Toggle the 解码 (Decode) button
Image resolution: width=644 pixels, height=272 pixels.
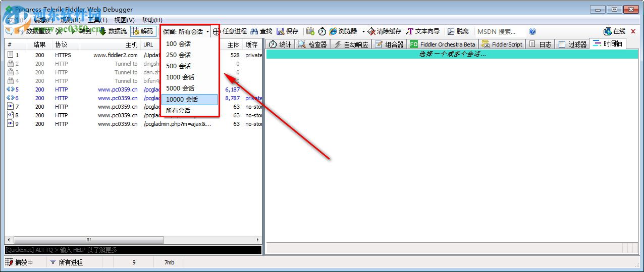(142, 31)
